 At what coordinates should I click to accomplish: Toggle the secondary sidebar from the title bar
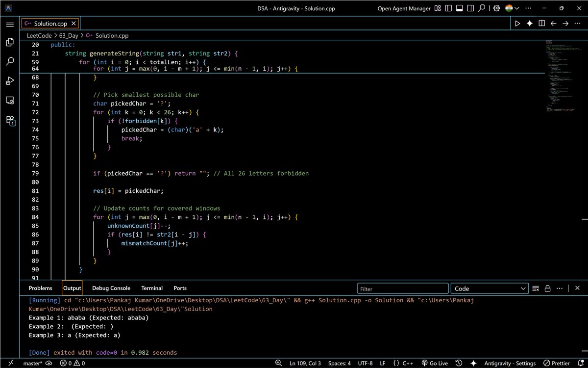click(x=471, y=8)
